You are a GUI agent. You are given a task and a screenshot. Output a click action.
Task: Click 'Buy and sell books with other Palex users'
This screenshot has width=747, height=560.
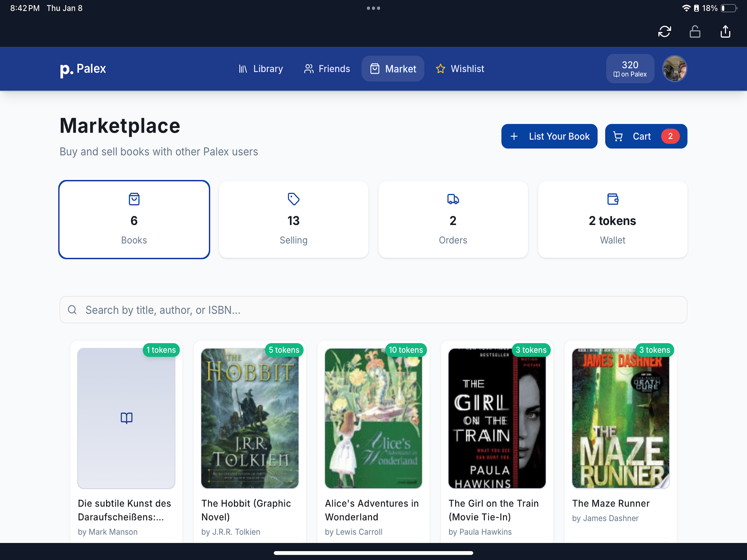(159, 152)
